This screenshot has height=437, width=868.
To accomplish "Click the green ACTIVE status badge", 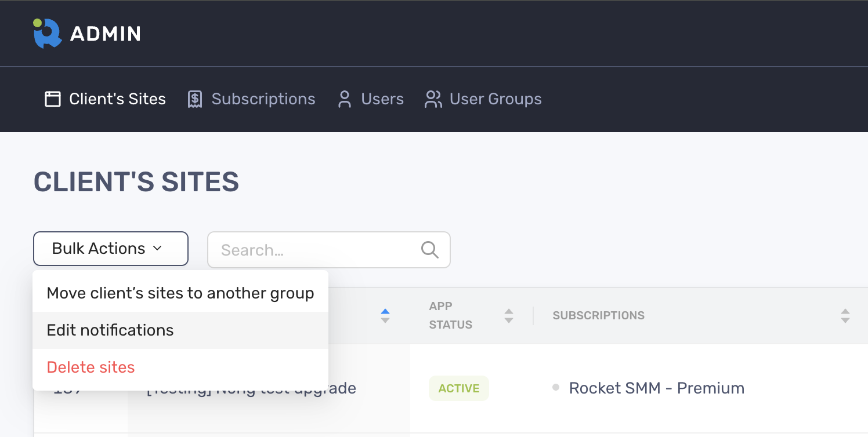I will [x=458, y=388].
